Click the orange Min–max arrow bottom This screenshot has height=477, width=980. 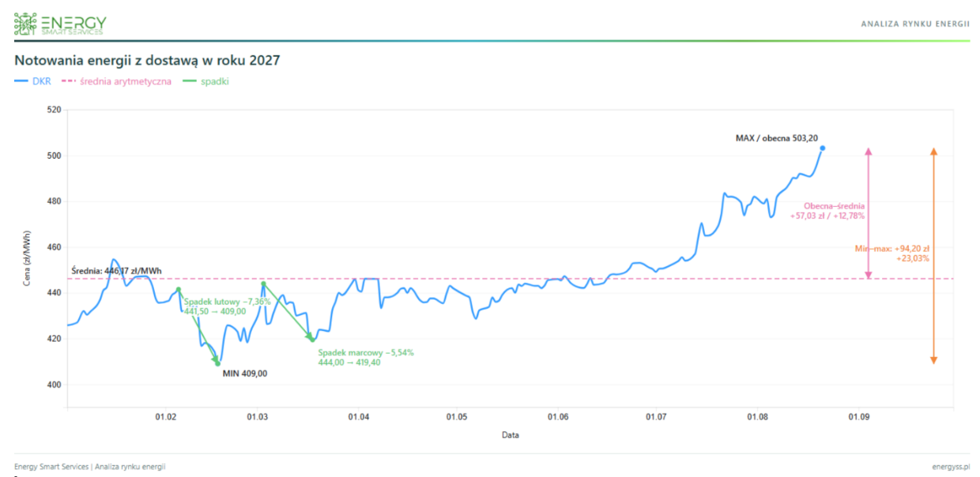coord(933,359)
